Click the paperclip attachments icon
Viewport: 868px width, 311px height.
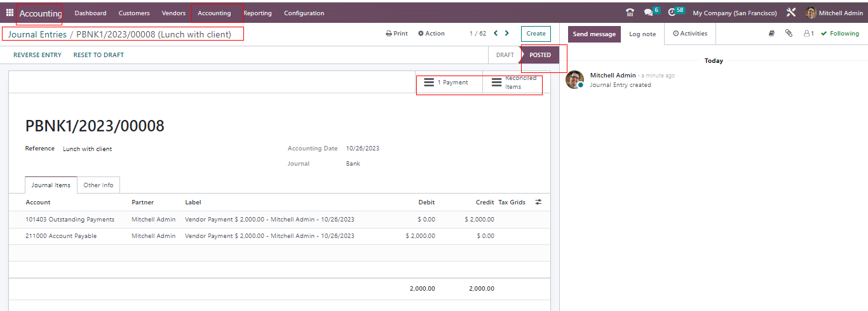pos(789,34)
